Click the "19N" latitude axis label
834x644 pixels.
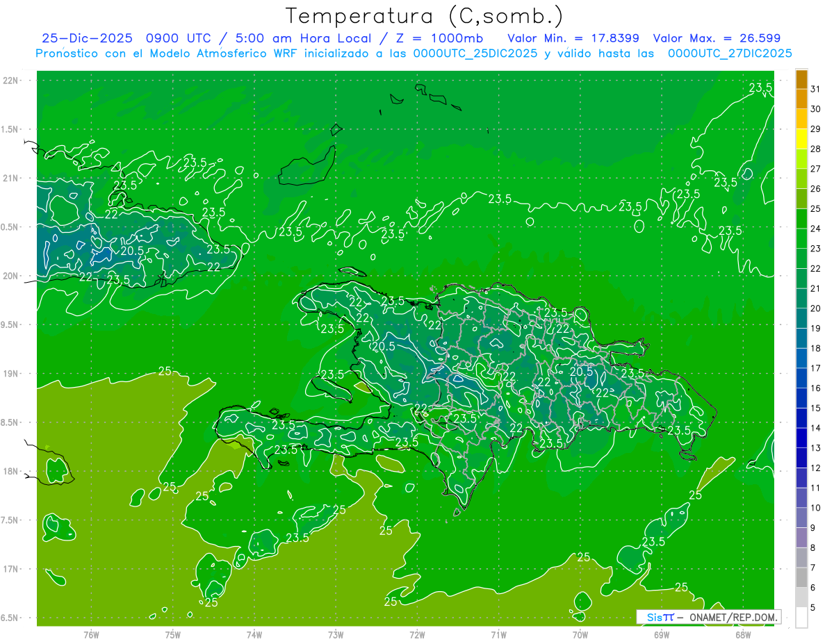11,374
